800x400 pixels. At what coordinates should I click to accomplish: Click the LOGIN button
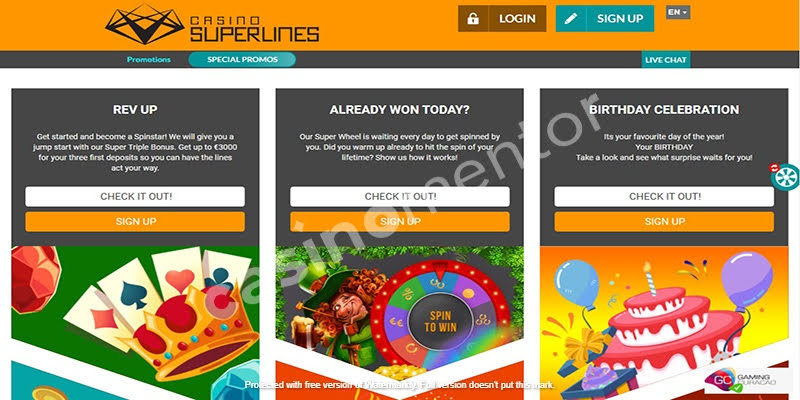point(517,18)
